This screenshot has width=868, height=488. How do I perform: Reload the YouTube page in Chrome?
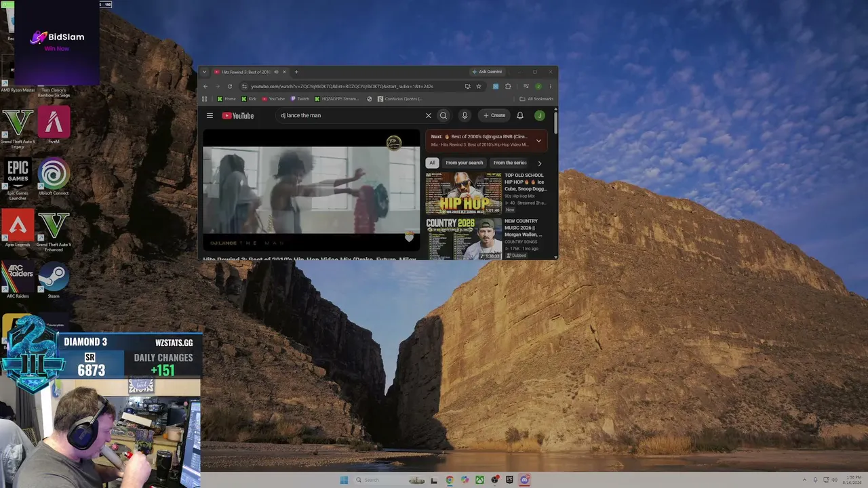pyautogui.click(x=230, y=86)
